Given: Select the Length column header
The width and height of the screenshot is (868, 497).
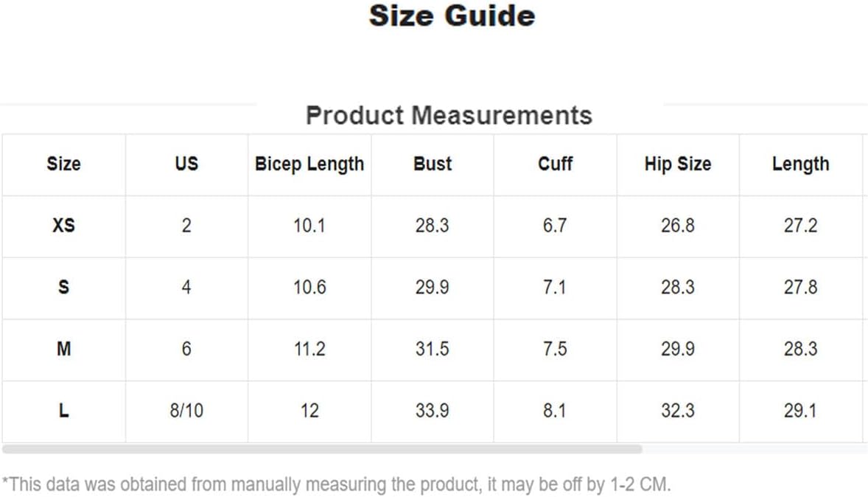Looking at the screenshot, I should (x=800, y=164).
